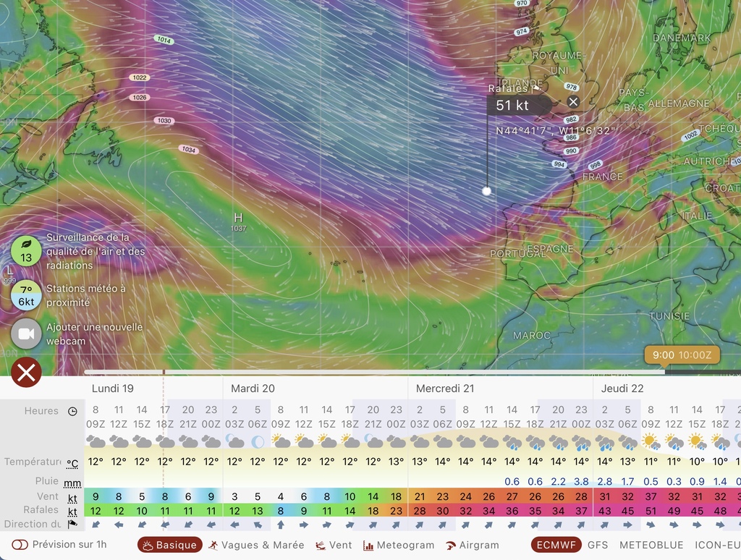Click Surveillance de la qualité de l'air text

click(x=96, y=251)
